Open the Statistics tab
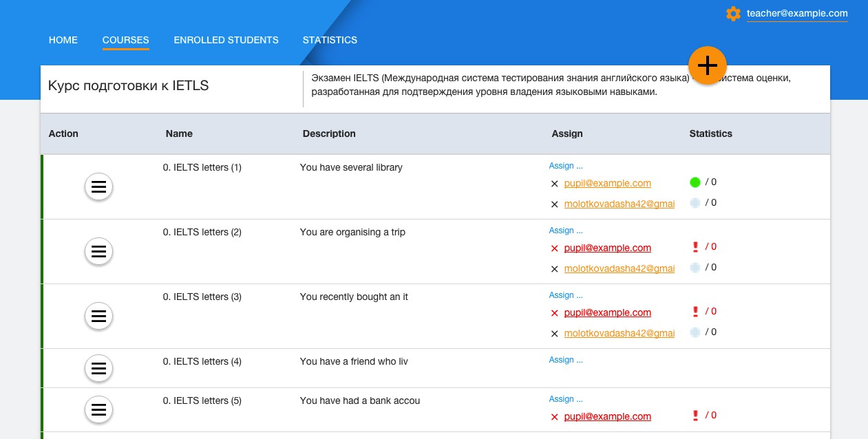Screen dimensions: 868x439 coord(330,40)
